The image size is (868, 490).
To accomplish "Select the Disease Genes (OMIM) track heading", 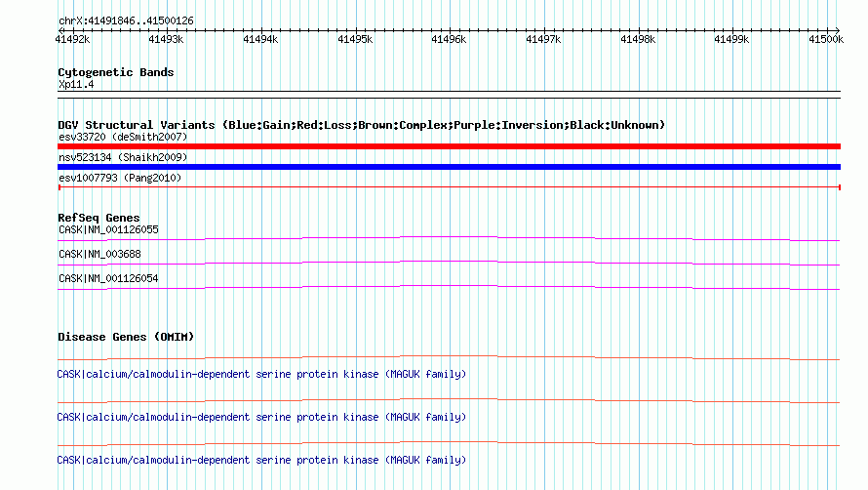I will coord(126,337).
